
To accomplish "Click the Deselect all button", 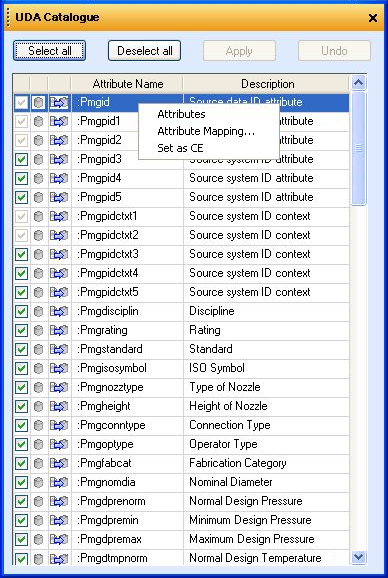I will pos(144,51).
